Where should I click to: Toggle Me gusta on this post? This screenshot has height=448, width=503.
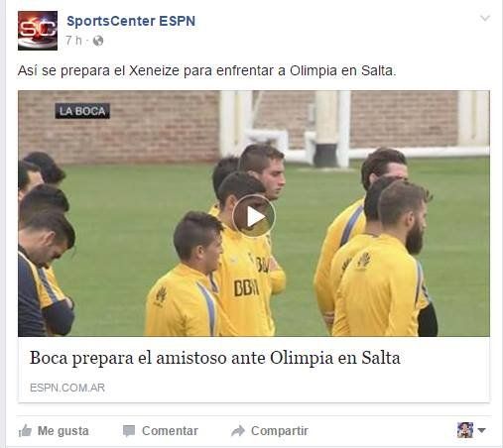point(54,431)
